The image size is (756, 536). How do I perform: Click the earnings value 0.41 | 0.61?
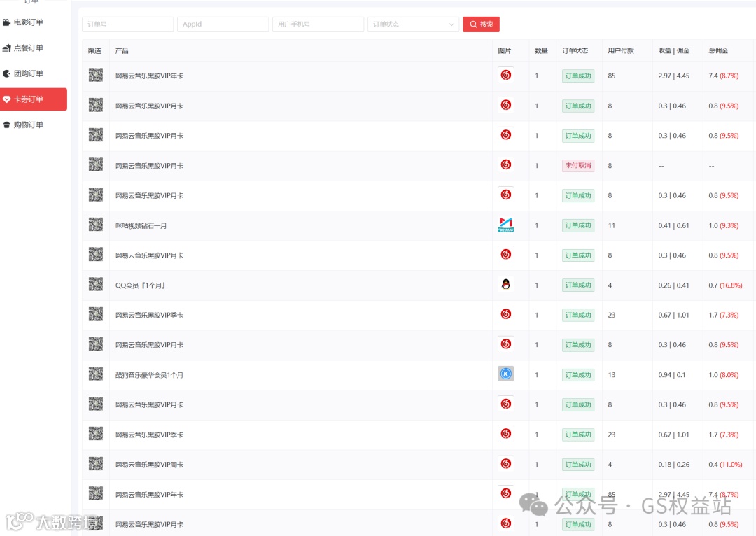(673, 225)
